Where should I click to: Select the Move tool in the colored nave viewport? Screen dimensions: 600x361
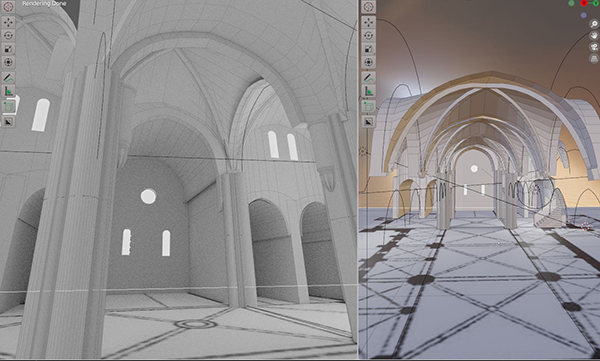368,22
